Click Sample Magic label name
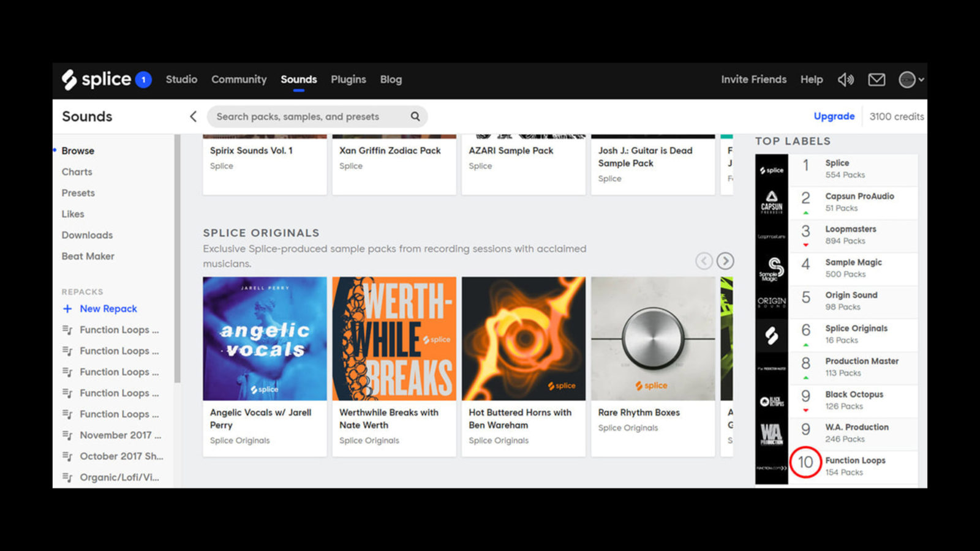This screenshot has width=980, height=551. tap(853, 262)
